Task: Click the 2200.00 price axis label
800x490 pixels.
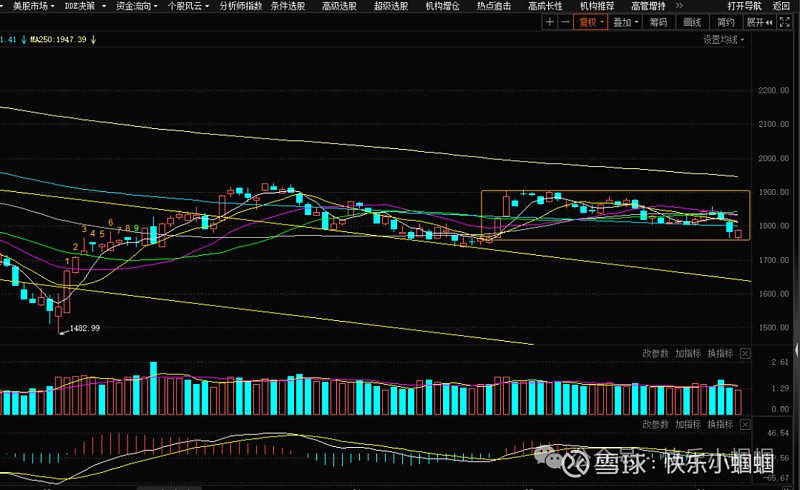Action: pos(773,90)
